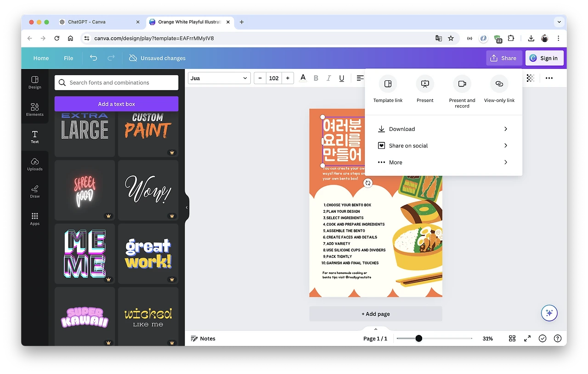Expand Share on social submenu
This screenshot has width=588, height=374.
click(x=443, y=146)
